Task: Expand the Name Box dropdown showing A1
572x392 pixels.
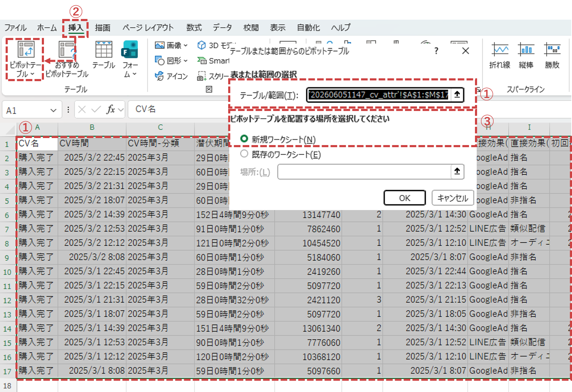Action: pos(53,110)
